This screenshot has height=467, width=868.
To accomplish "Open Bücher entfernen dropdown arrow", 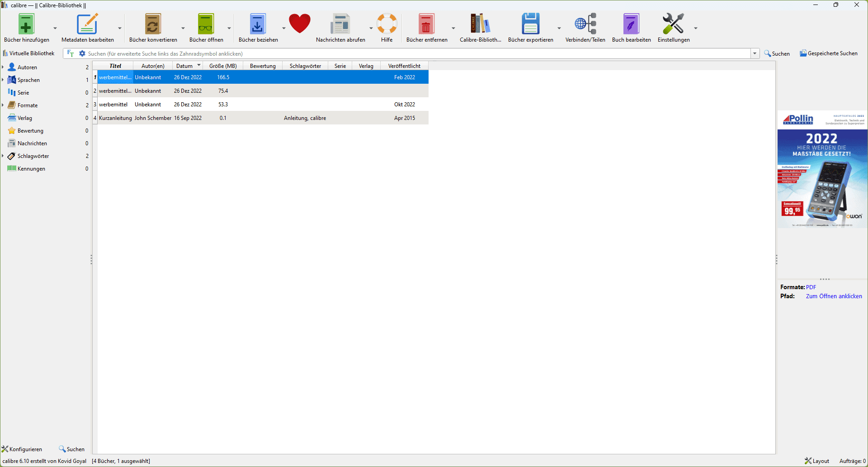I will pyautogui.click(x=453, y=28).
